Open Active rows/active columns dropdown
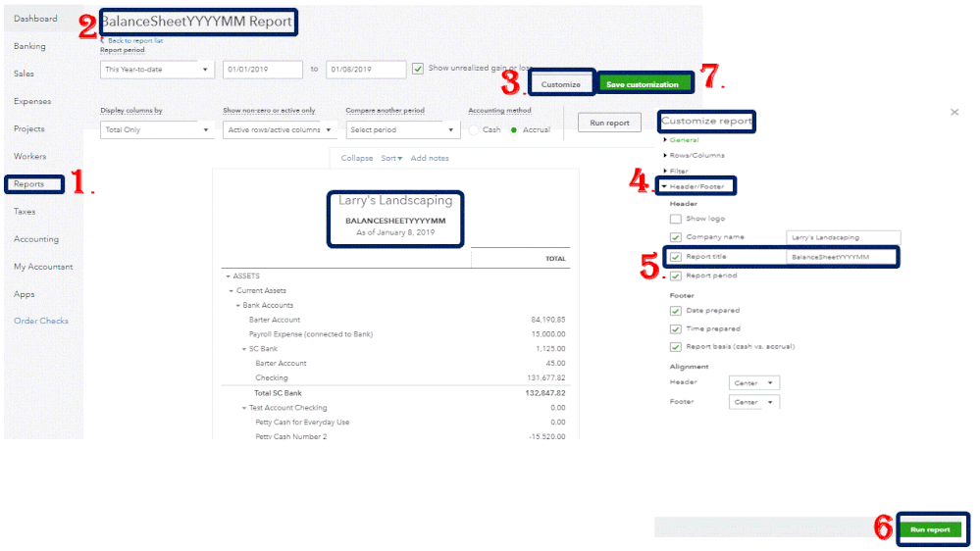The image size is (980, 551). pos(280,130)
